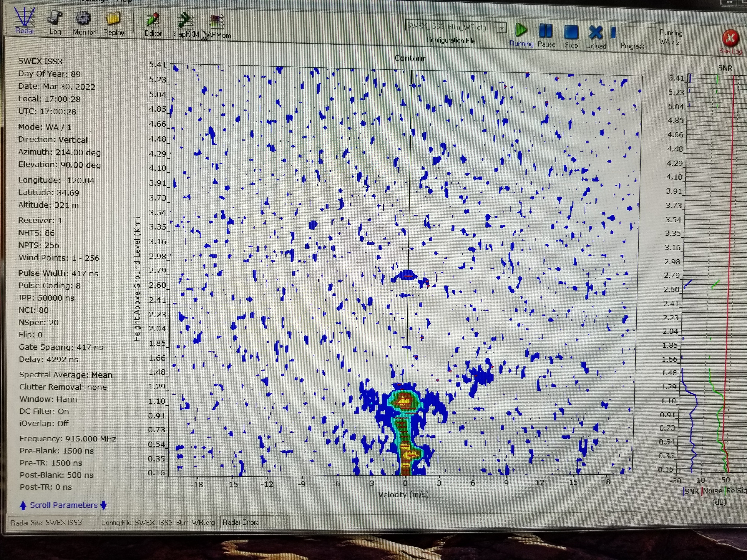The height and width of the screenshot is (560, 747).
Task: Expand the Configuration File dropdown arrow
Action: 502,28
